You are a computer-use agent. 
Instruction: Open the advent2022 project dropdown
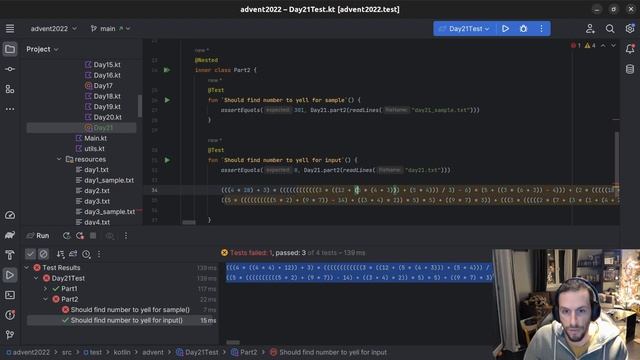click(x=53, y=29)
